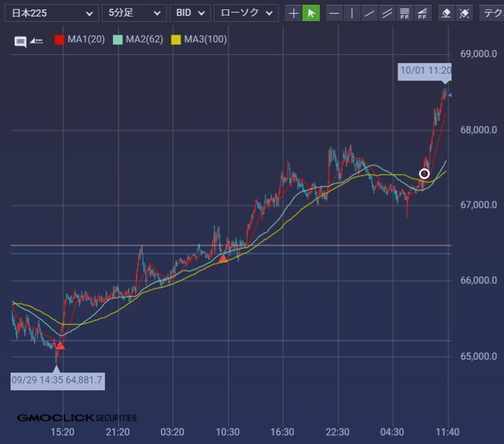Click the MA1(20) legend label

coord(86,39)
